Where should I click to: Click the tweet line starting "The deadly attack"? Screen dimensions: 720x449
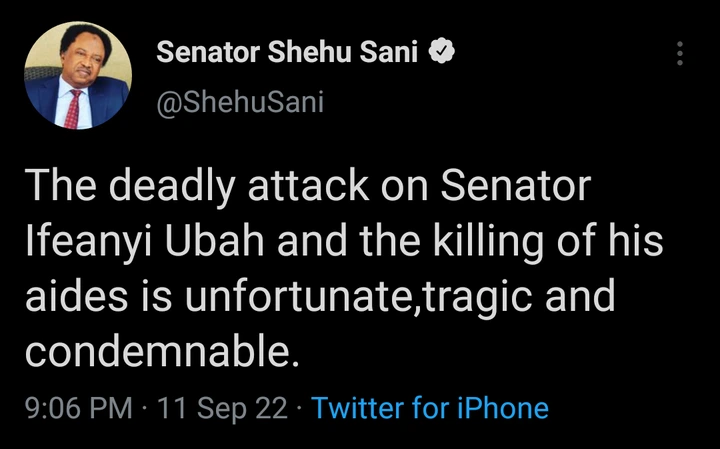pyautogui.click(x=308, y=190)
